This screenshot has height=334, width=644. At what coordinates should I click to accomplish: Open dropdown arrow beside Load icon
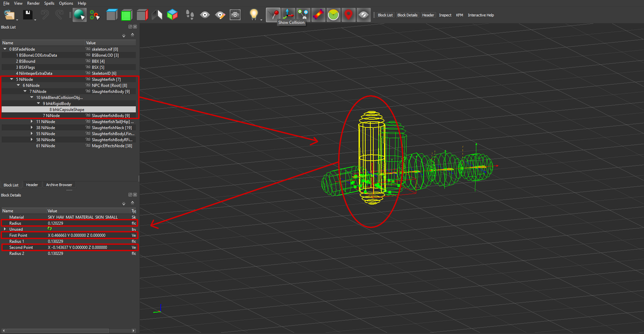click(18, 19)
